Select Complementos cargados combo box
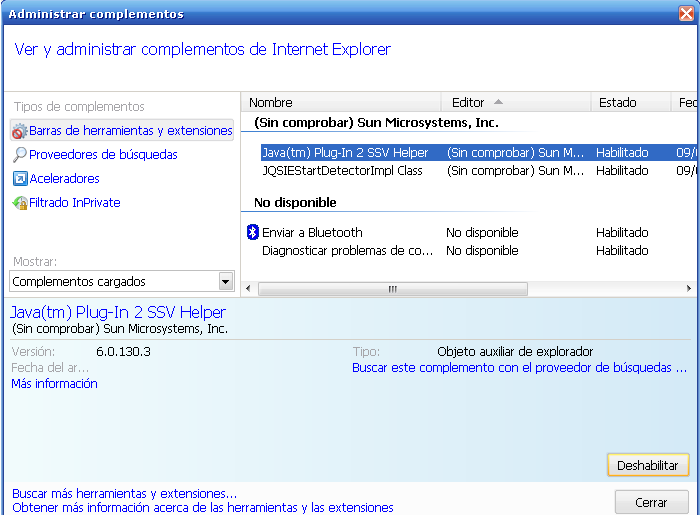Image resolution: width=700 pixels, height=516 pixels. 113,283
